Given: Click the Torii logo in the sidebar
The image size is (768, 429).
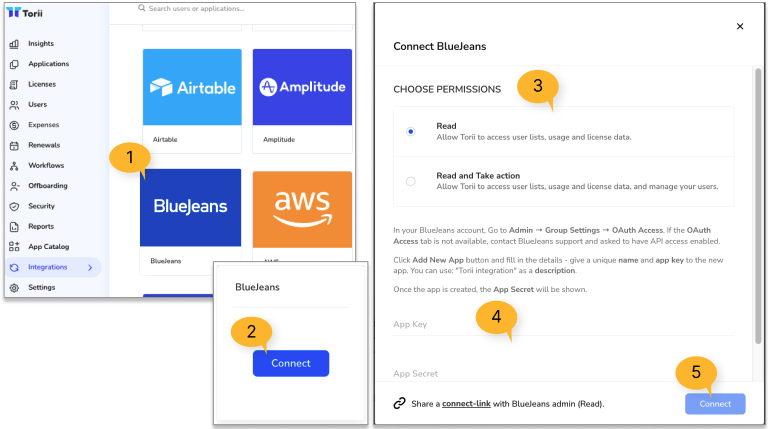Looking at the screenshot, I should click(x=24, y=13).
